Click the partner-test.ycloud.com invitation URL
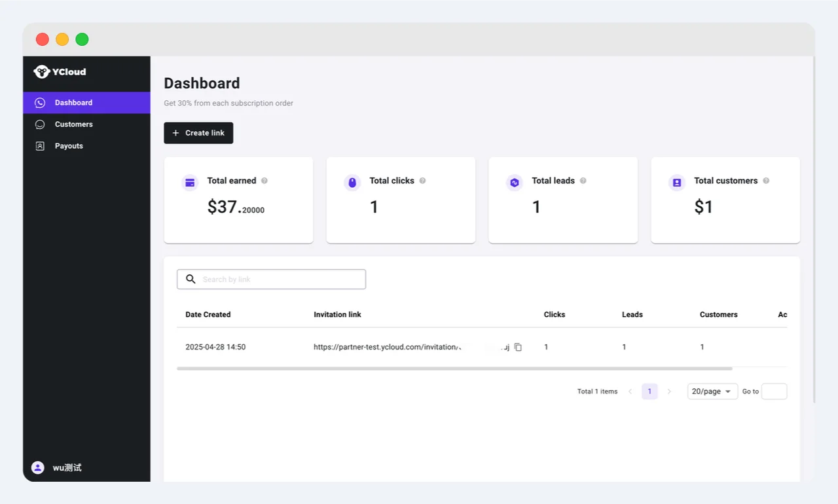 (411, 347)
